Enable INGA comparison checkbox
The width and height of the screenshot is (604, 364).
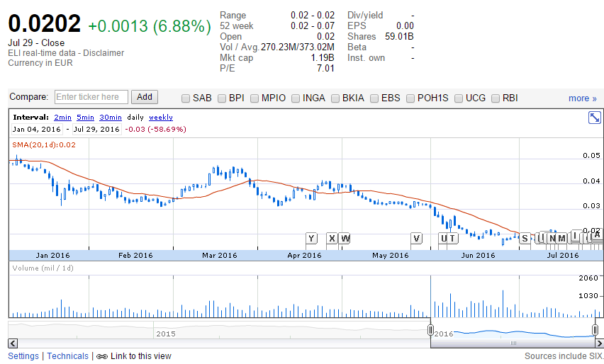pyautogui.click(x=296, y=98)
